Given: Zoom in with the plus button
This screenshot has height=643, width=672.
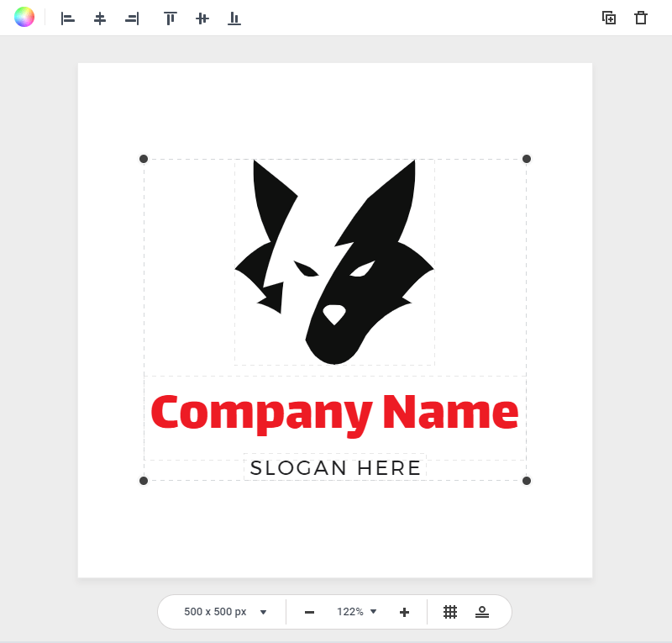Looking at the screenshot, I should coord(404,612).
